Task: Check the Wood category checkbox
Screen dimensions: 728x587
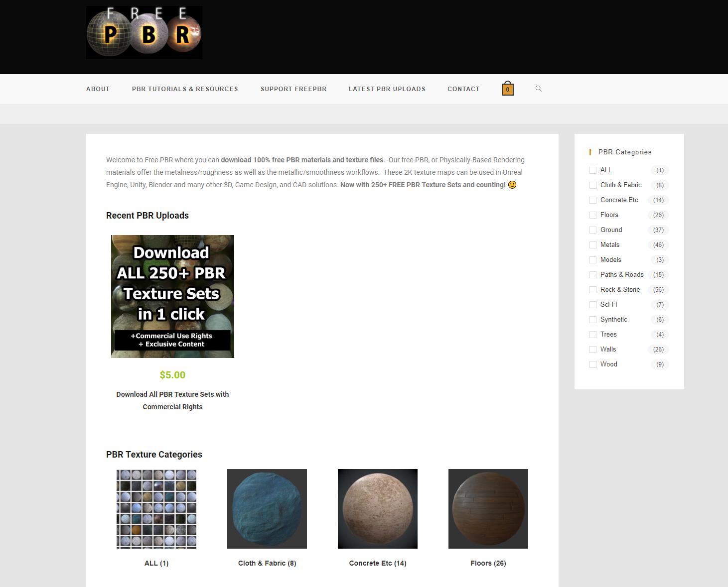Action: click(x=593, y=364)
